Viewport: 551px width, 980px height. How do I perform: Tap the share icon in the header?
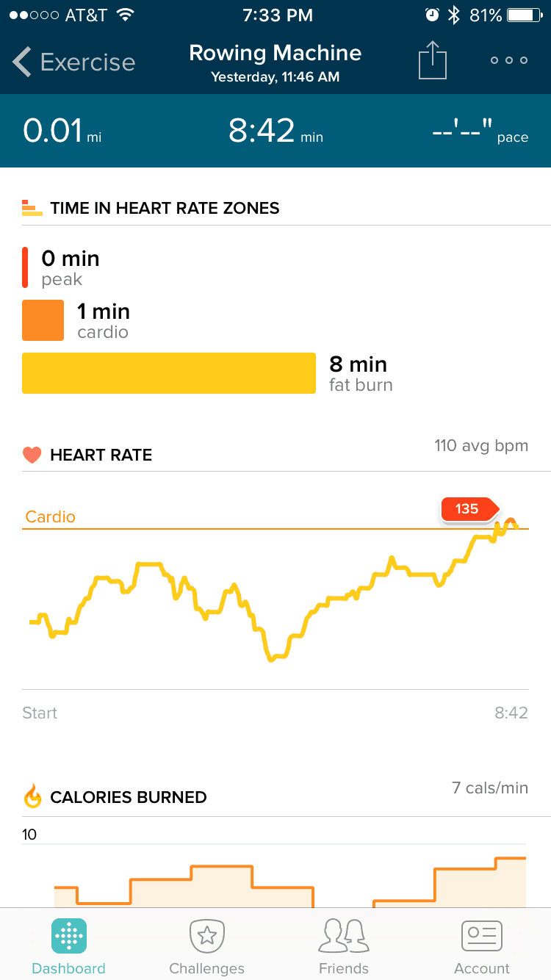(433, 60)
